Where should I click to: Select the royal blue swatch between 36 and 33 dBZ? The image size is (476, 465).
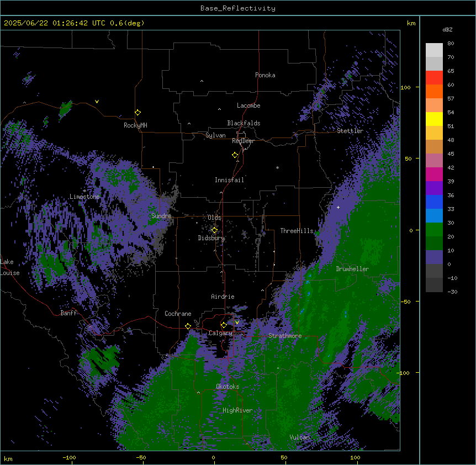coord(434,202)
